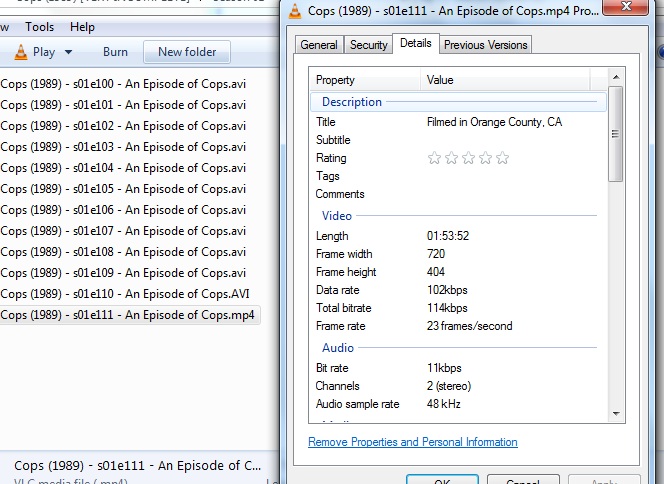Select the Details tab
This screenshot has width=664, height=484.
(x=416, y=43)
